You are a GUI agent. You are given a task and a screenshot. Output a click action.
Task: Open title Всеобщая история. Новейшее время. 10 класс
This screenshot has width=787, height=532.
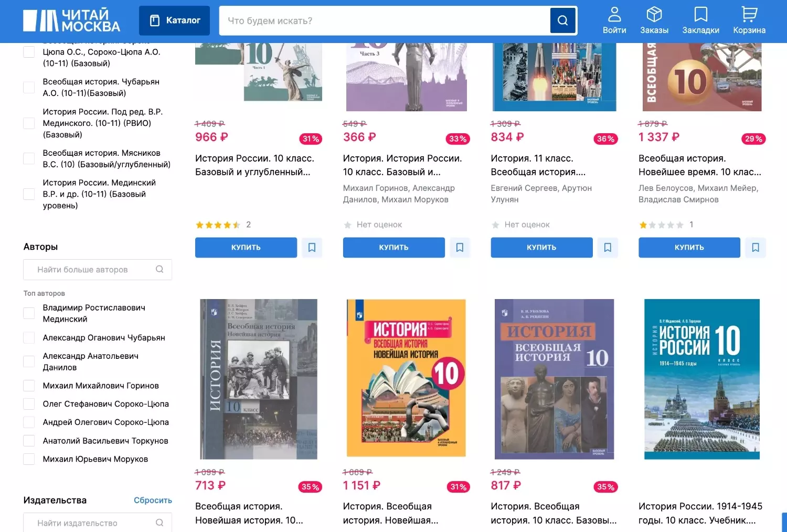[x=700, y=165]
